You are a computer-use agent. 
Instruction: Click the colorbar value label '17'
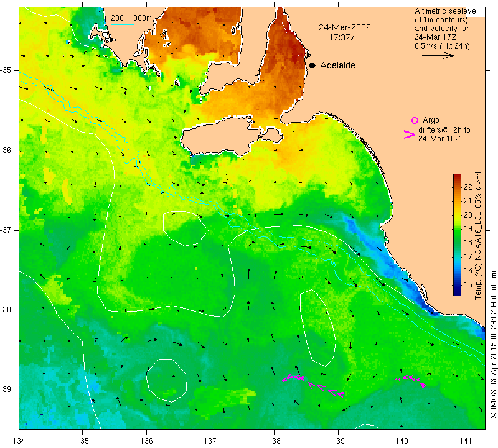click(x=468, y=256)
